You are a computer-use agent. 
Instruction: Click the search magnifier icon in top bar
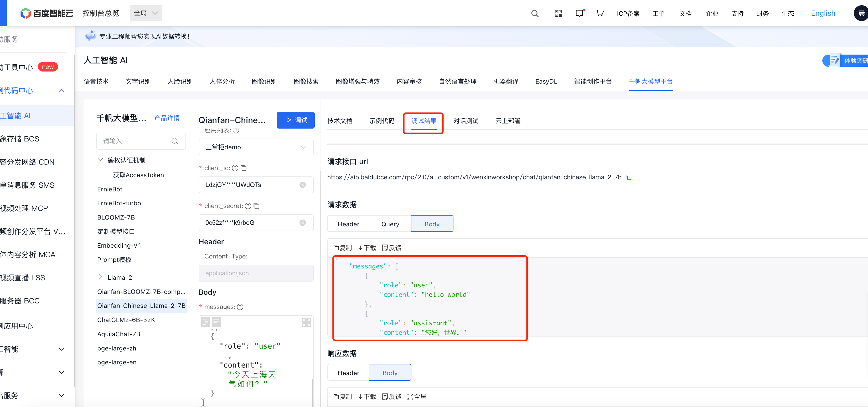click(534, 13)
